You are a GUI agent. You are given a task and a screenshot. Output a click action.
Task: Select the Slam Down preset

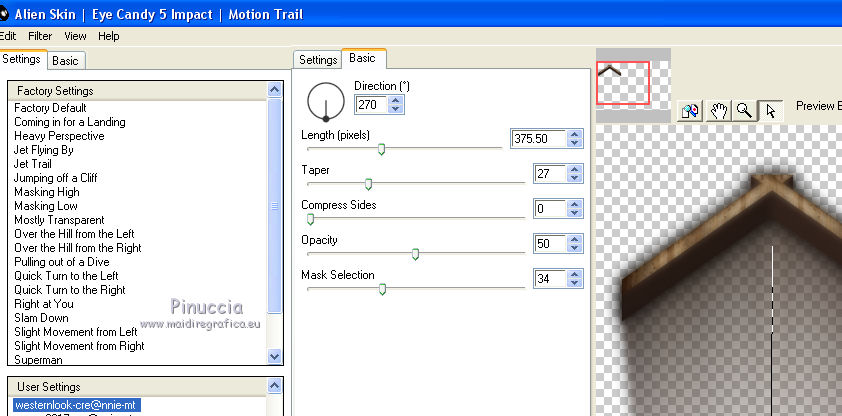41,317
